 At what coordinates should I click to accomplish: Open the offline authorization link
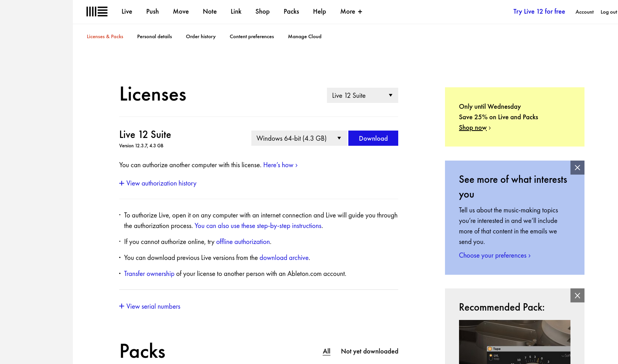click(243, 242)
